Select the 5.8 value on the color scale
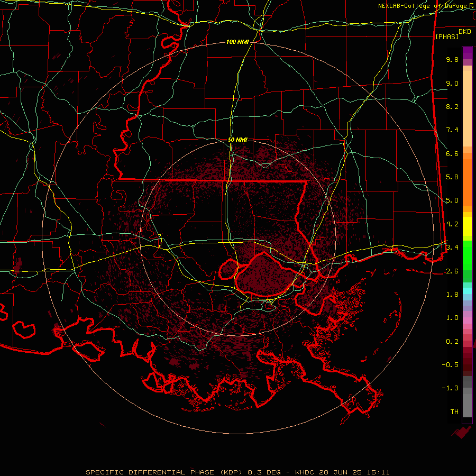Viewport: 476px width, 476px height. tap(452, 177)
